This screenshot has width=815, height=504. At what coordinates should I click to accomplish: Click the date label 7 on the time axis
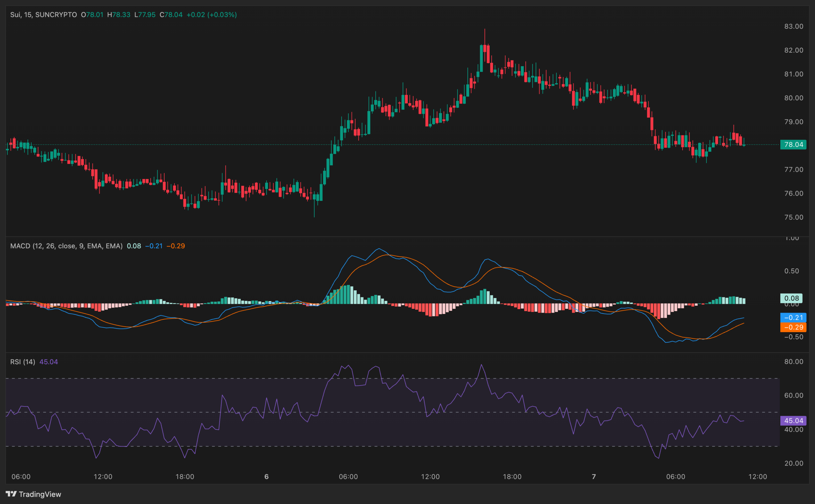click(x=593, y=477)
